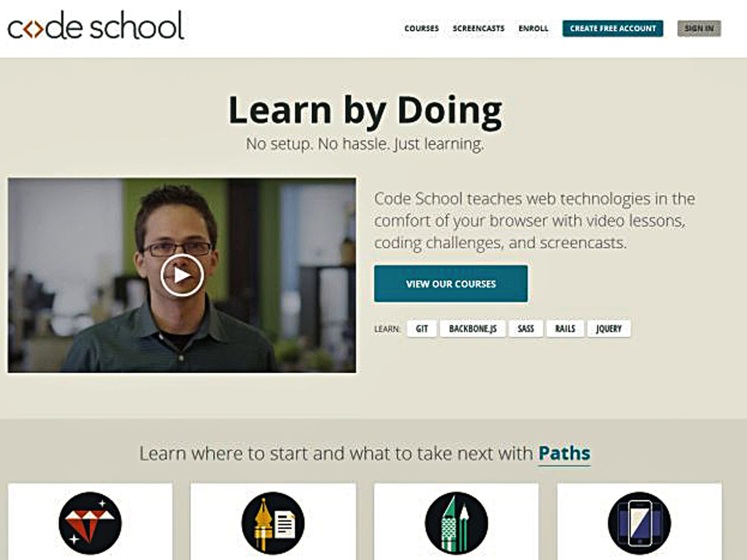Choose the Sass learn tag
This screenshot has height=560, width=747.
526,328
